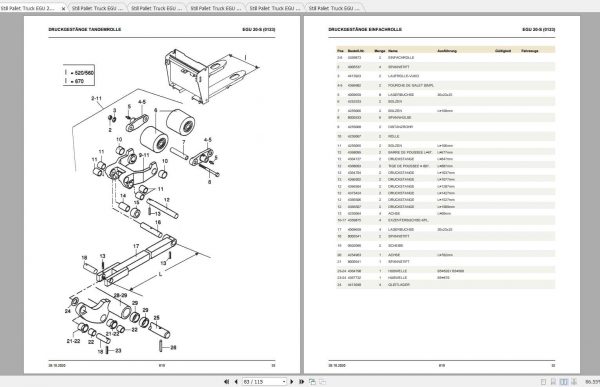Select the EXZENTERSCHEIBE KPL. row name
This screenshot has width=600, height=387.
(408, 220)
